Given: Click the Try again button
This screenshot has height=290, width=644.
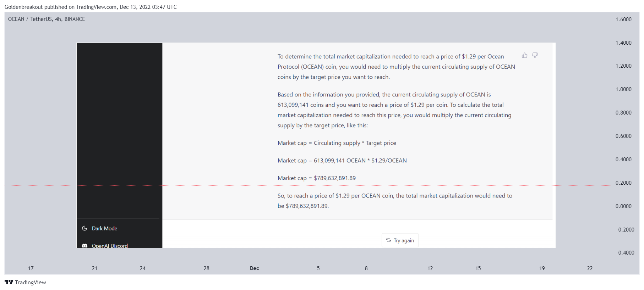Looking at the screenshot, I should tap(400, 240).
